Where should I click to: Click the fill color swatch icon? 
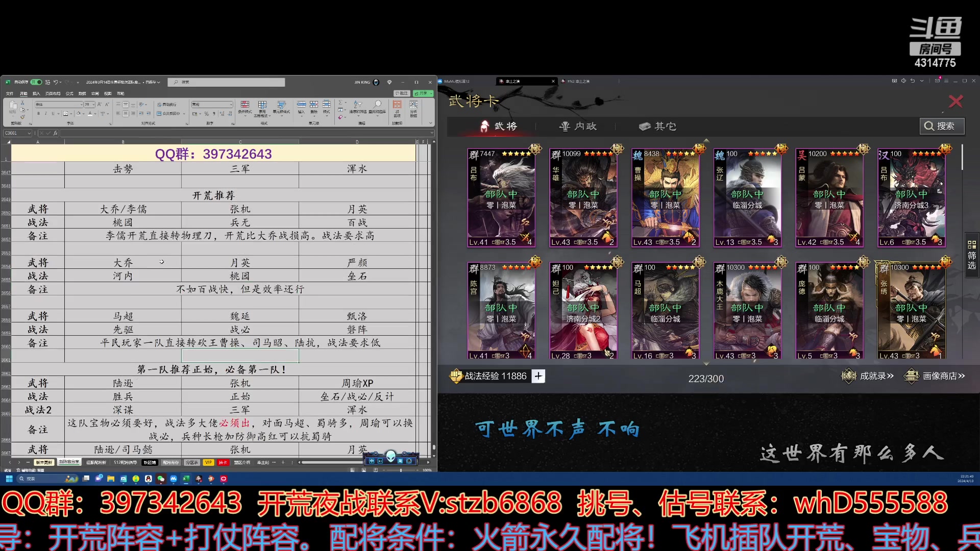click(x=78, y=114)
